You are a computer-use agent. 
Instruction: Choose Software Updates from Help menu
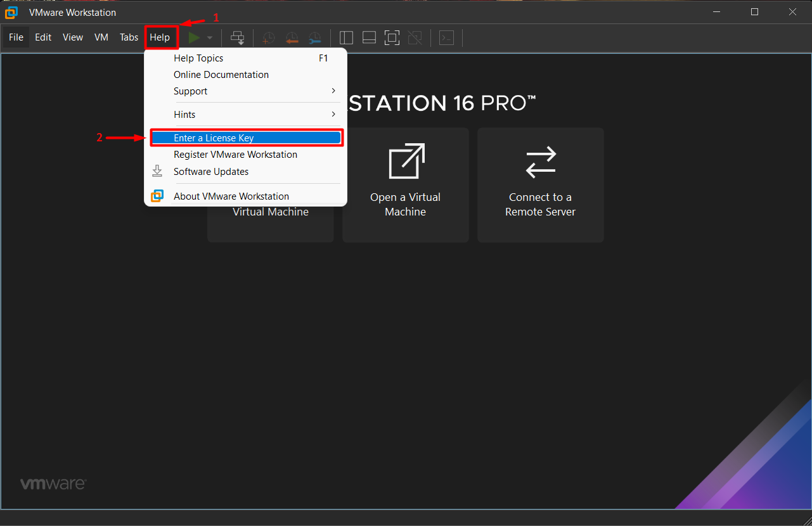[211, 172]
